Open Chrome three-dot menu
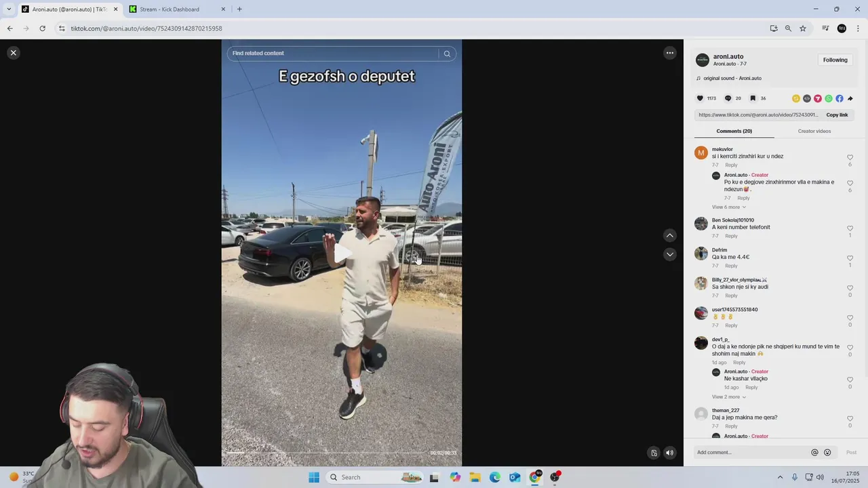868x488 pixels. click(x=858, y=28)
